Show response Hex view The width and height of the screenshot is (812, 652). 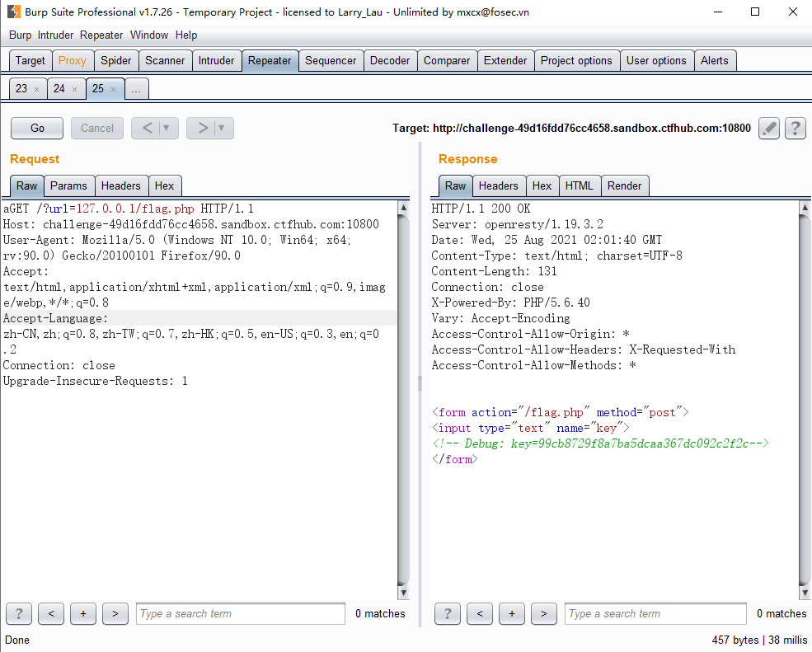[542, 186]
